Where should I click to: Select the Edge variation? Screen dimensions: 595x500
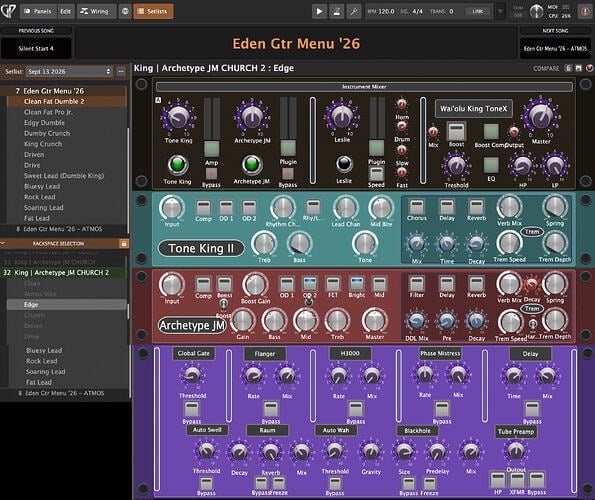pyautogui.click(x=67, y=304)
